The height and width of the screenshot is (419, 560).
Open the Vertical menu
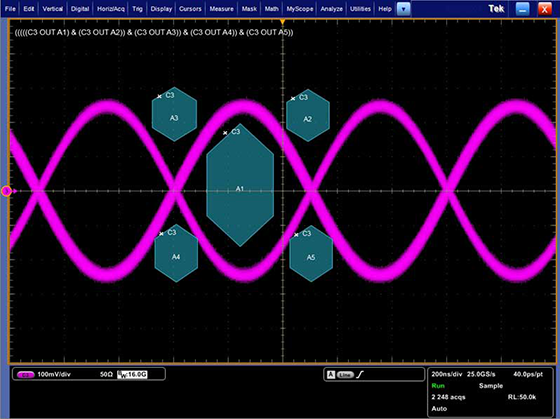pos(52,9)
